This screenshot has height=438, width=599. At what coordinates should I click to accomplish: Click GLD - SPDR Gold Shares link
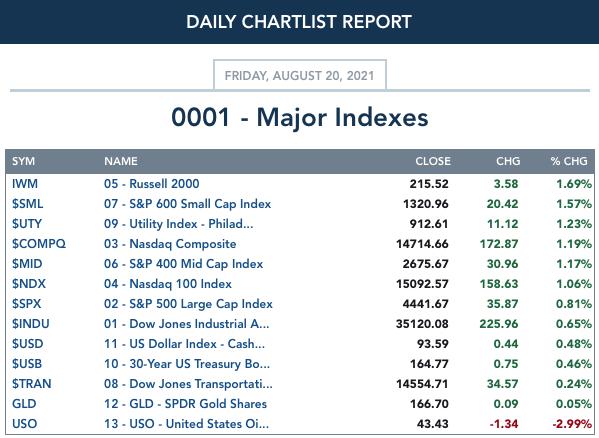click(x=185, y=404)
